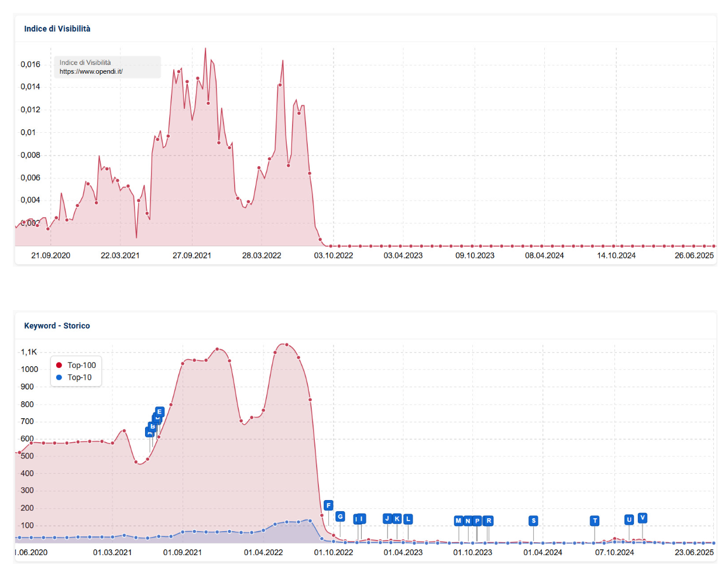Click event pin P marker

point(478,521)
